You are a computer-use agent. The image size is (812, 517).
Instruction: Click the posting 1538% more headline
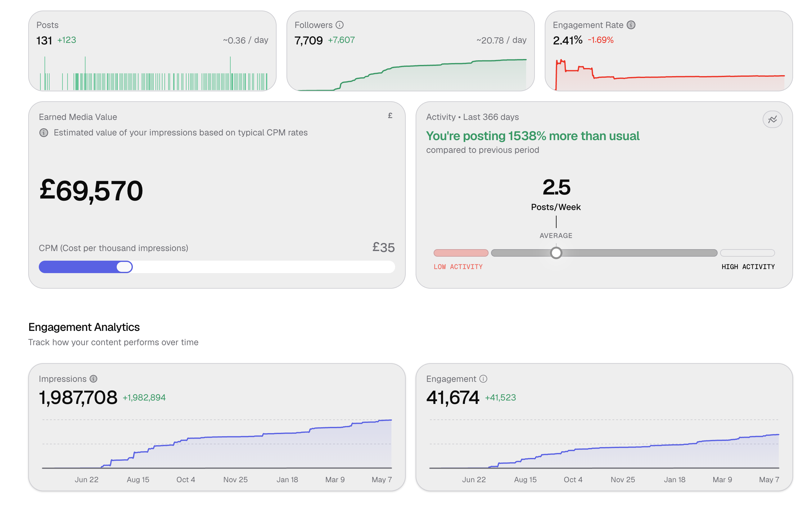tap(532, 136)
